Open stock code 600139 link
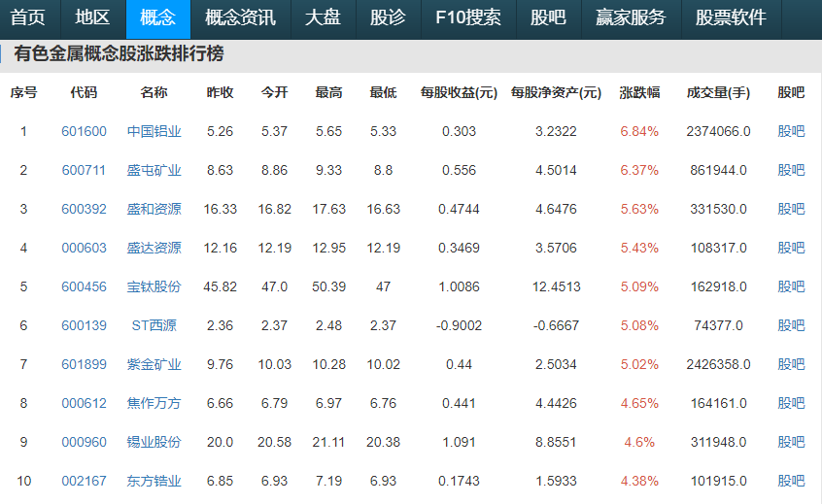 (x=84, y=325)
